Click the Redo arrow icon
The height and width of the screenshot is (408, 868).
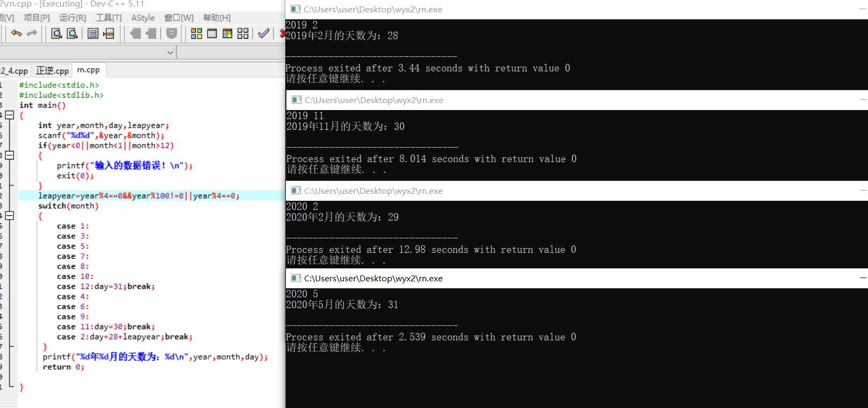(32, 33)
